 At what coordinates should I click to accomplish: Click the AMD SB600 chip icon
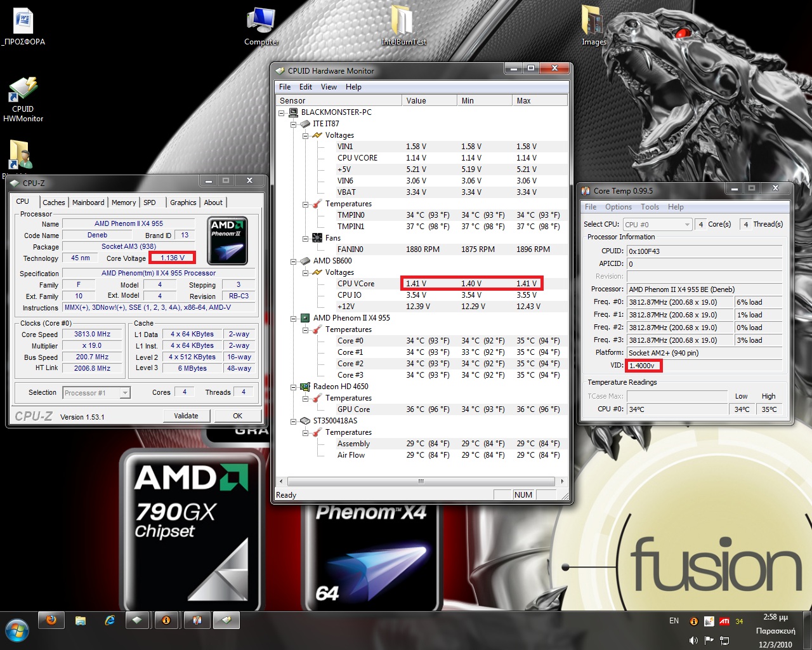[x=305, y=261]
